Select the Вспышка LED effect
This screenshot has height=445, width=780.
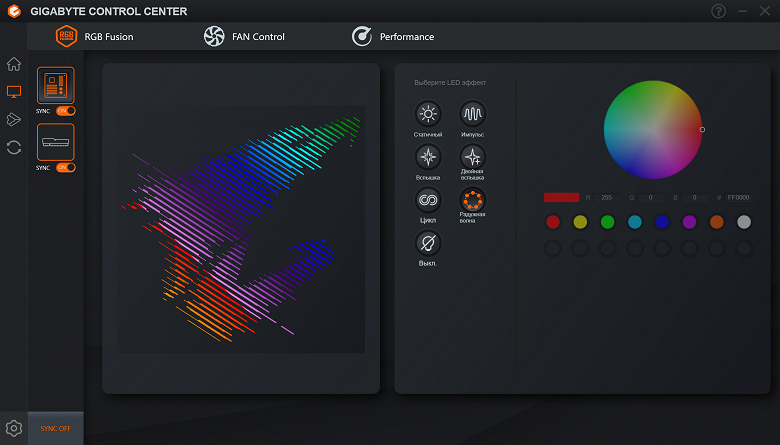(x=428, y=157)
